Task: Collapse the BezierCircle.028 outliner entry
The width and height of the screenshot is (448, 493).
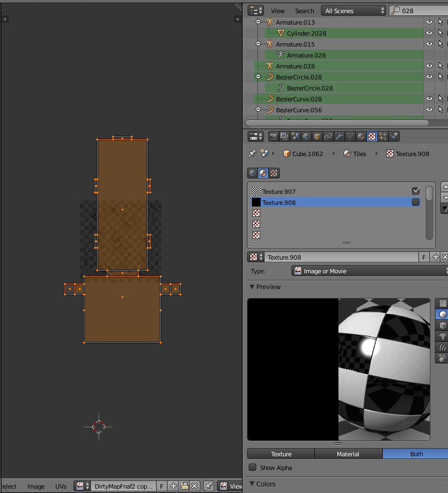Action: (258, 77)
